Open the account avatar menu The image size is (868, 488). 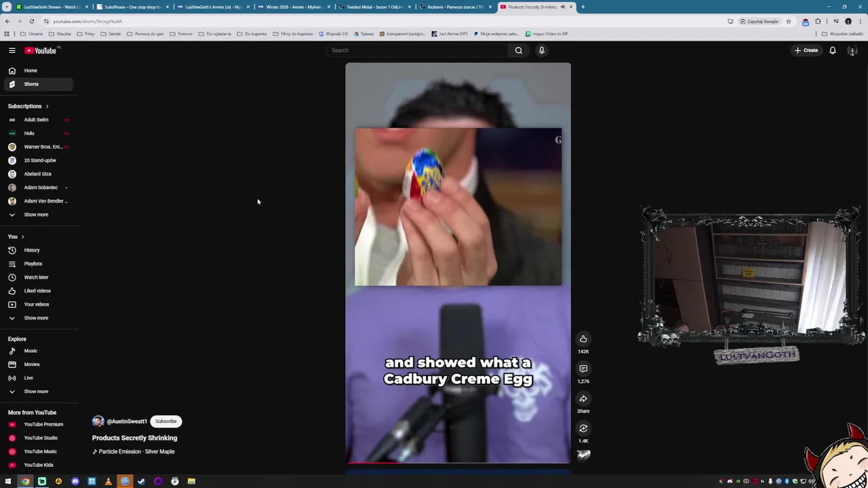[852, 51]
